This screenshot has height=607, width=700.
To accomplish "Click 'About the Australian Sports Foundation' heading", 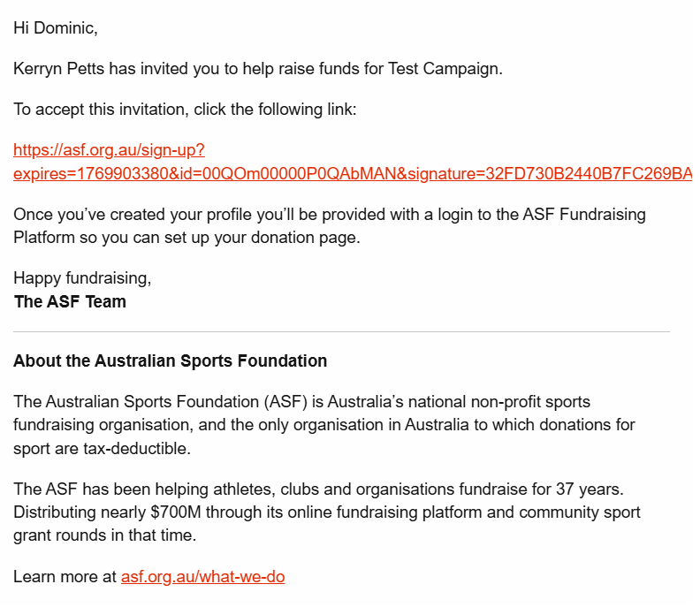I will pos(170,360).
